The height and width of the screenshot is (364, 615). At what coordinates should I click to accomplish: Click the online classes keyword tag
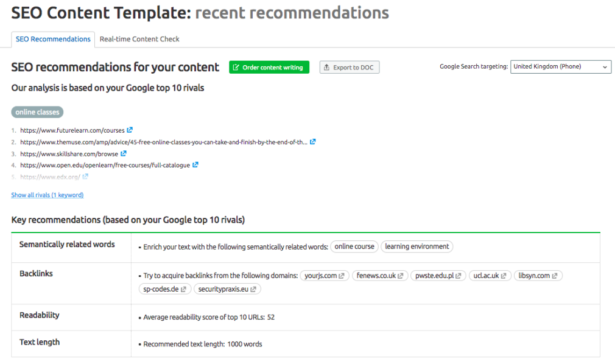tap(37, 112)
